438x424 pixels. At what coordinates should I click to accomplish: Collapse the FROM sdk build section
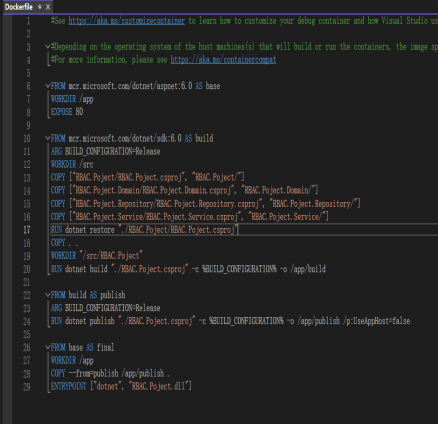48,138
